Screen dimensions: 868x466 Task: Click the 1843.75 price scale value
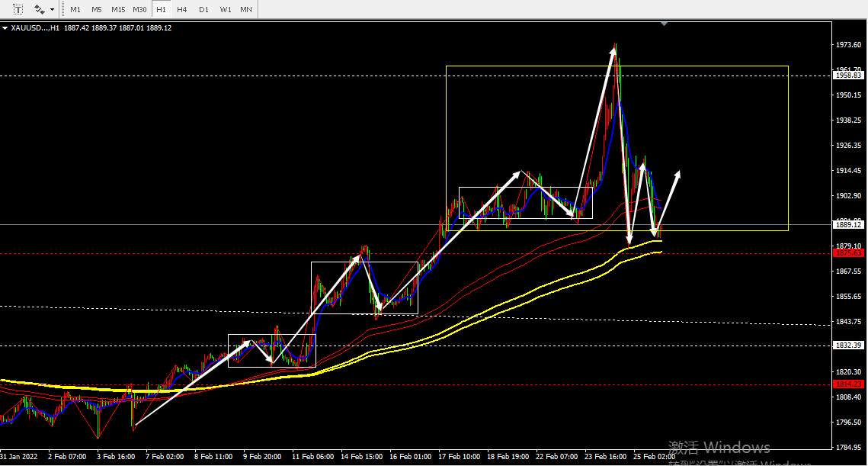(x=848, y=321)
